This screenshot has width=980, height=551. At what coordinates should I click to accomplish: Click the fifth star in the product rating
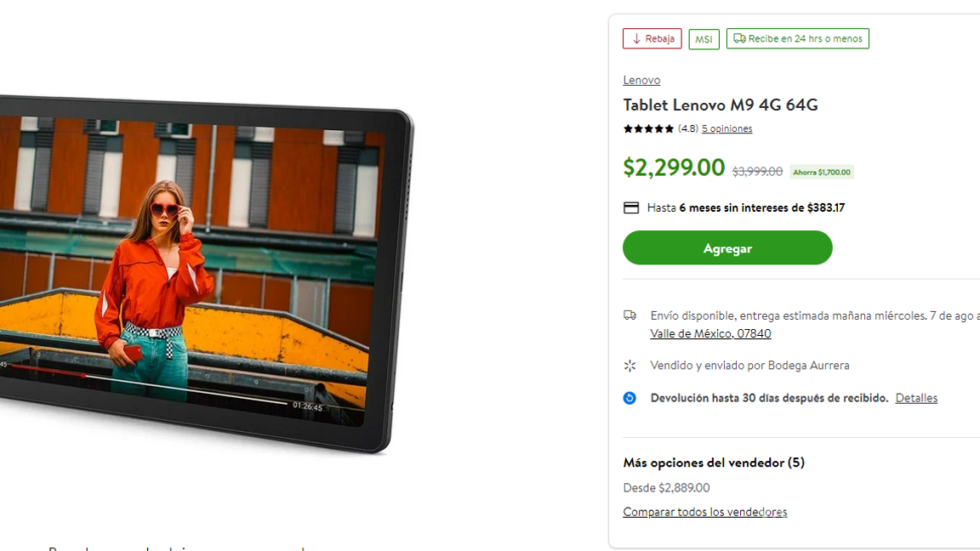coord(669,128)
